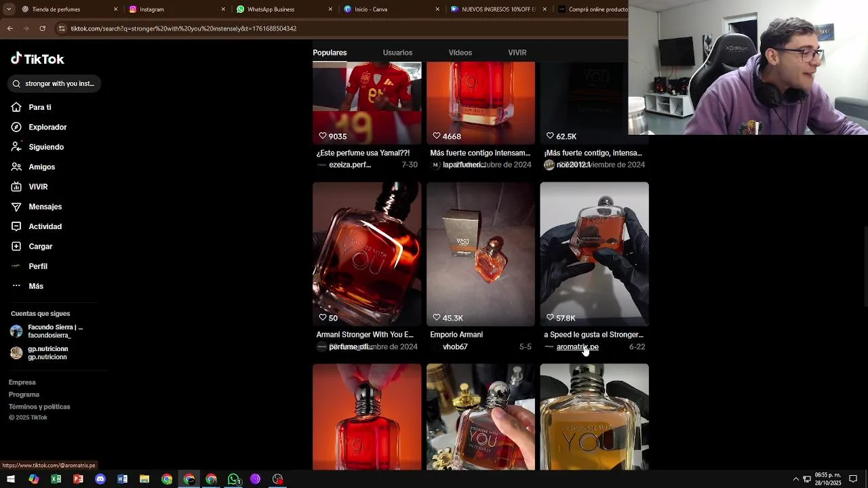Visit the vhob67 profile link

coord(455,347)
